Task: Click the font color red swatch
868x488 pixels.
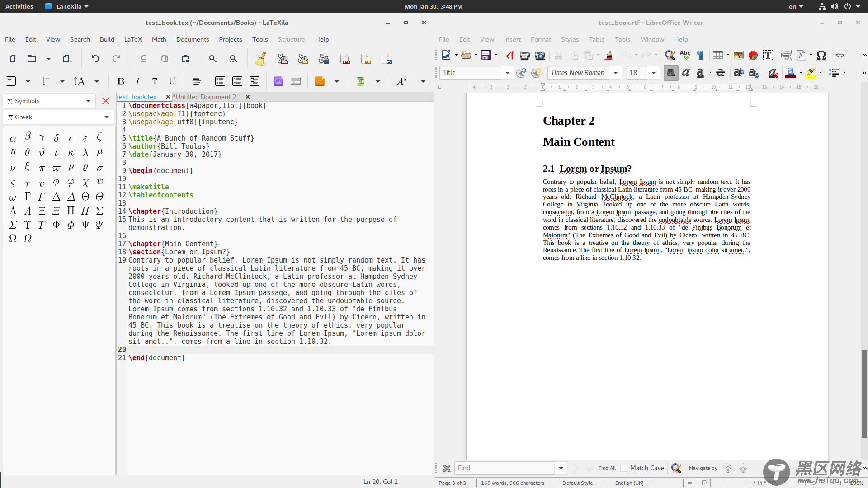Action: point(791,73)
